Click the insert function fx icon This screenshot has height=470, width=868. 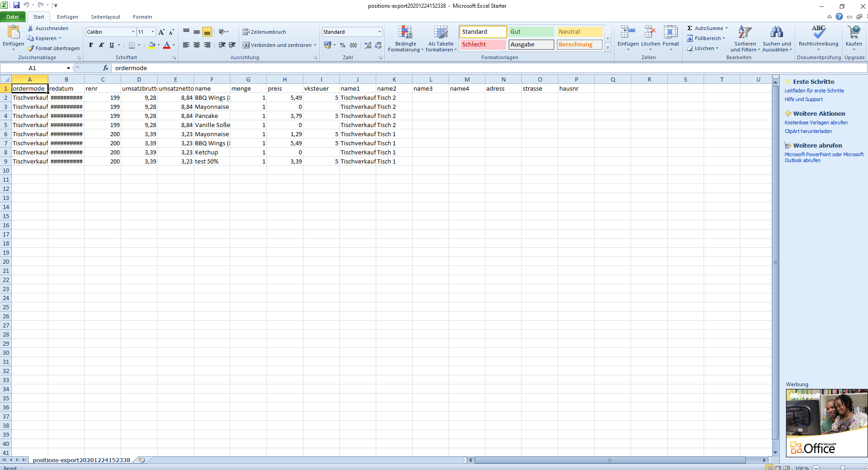tap(106, 68)
